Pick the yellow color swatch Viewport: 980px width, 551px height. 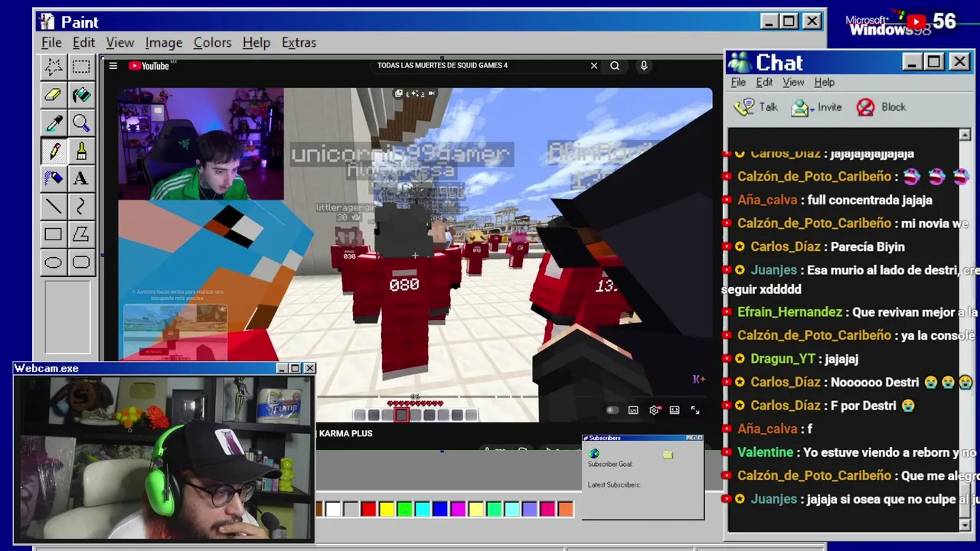[x=387, y=509]
